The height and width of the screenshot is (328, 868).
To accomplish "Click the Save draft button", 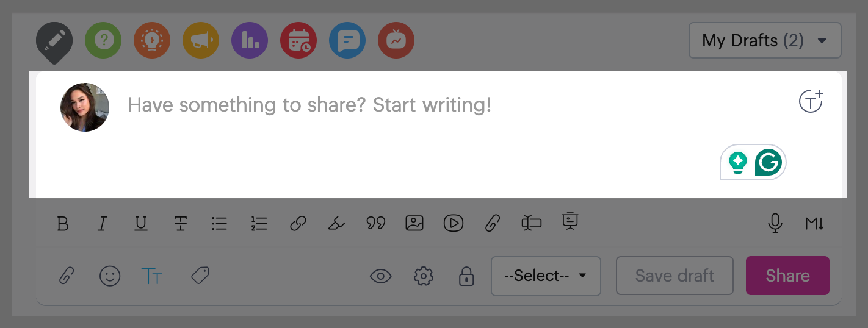I will 675,276.
